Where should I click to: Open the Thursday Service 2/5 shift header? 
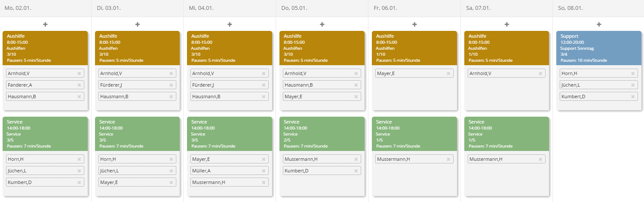point(322,134)
